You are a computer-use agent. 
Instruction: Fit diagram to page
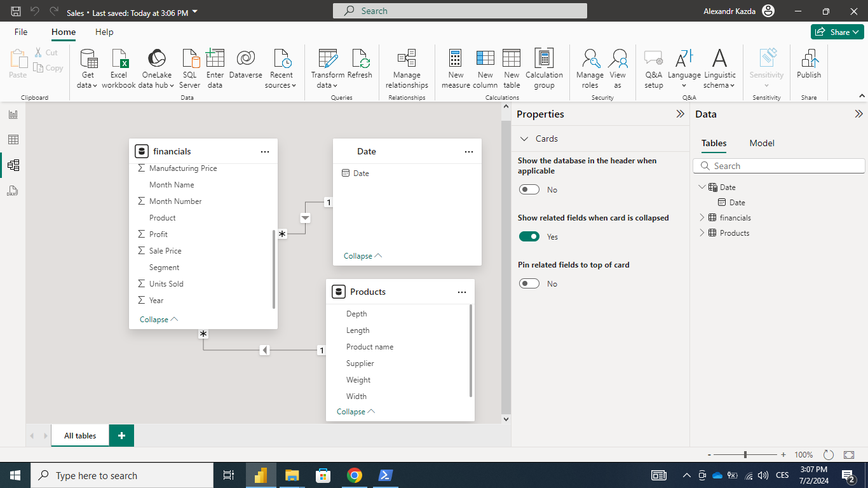(849, 455)
